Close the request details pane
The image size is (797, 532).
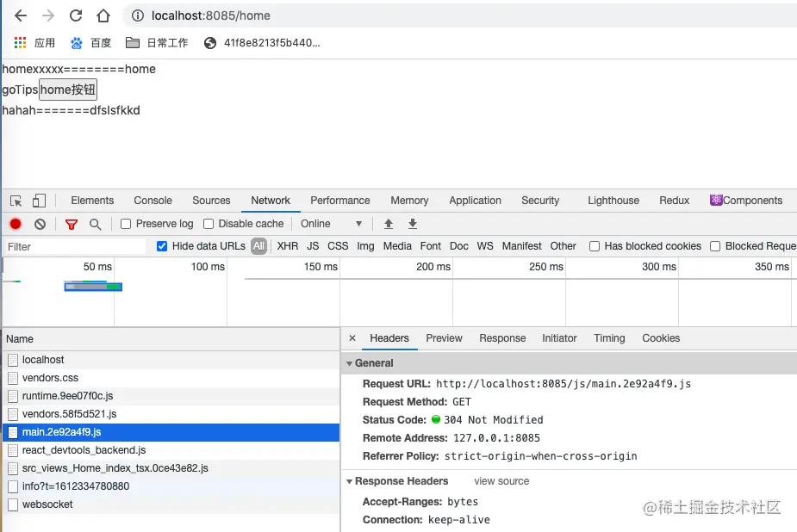pos(352,338)
